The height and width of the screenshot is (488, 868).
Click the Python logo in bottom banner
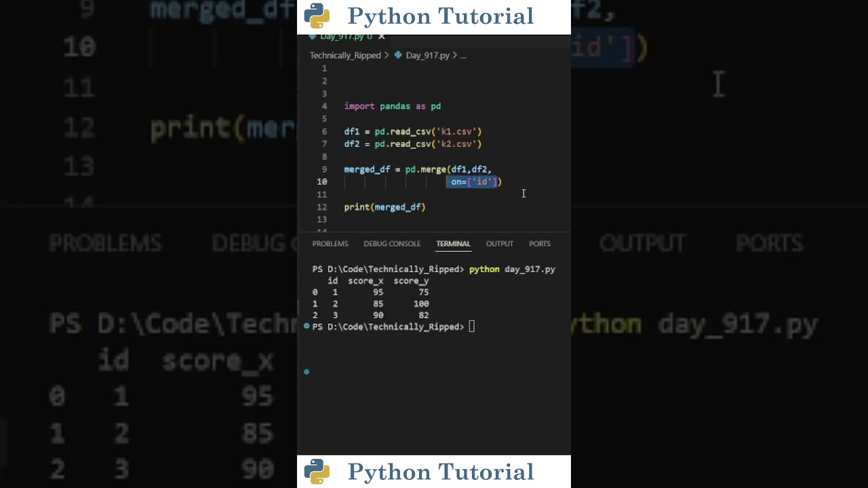point(317,472)
